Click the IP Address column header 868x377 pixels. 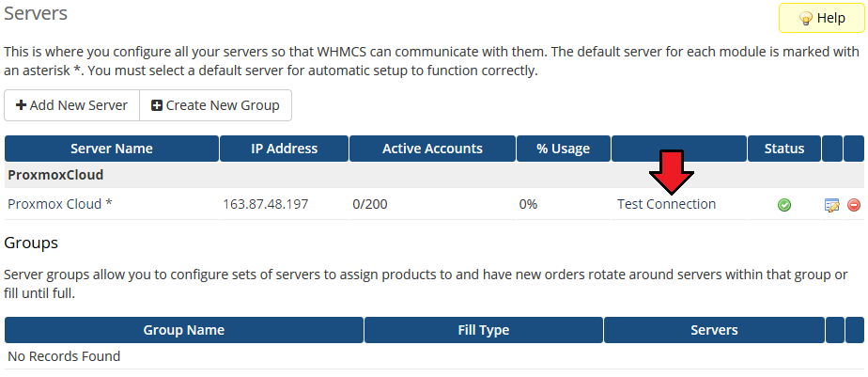[284, 149]
